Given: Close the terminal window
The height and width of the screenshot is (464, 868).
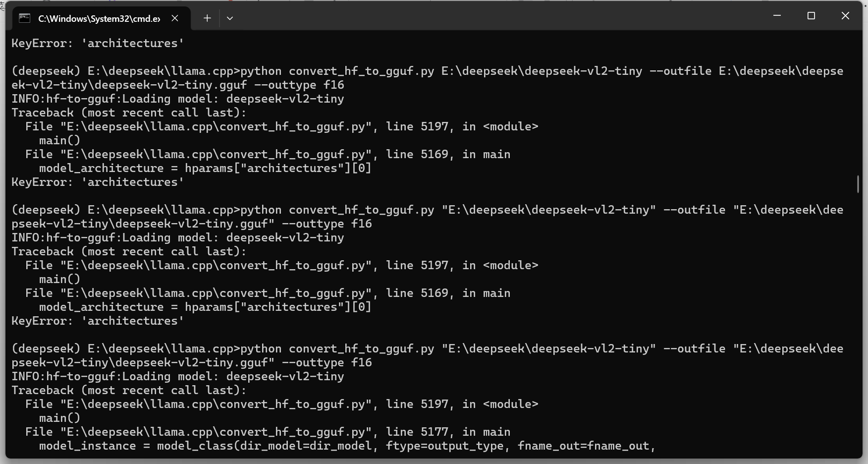Looking at the screenshot, I should point(845,16).
